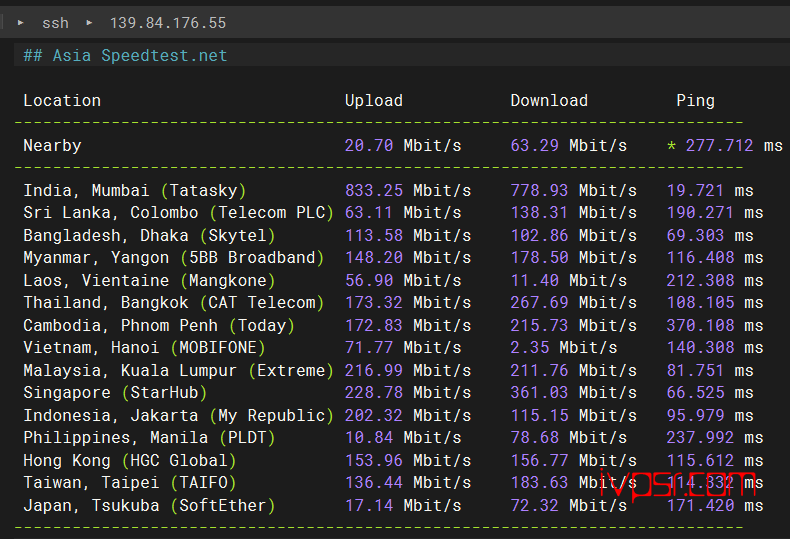The height and width of the screenshot is (539, 790).
Task: Select Hanoi upload 71.77
Action: coord(369,348)
